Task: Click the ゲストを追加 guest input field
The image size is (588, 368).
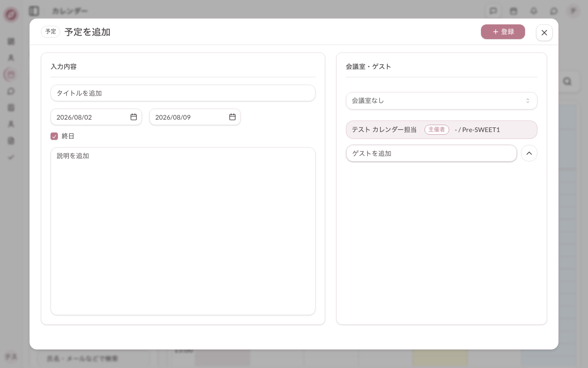Action: pyautogui.click(x=431, y=153)
